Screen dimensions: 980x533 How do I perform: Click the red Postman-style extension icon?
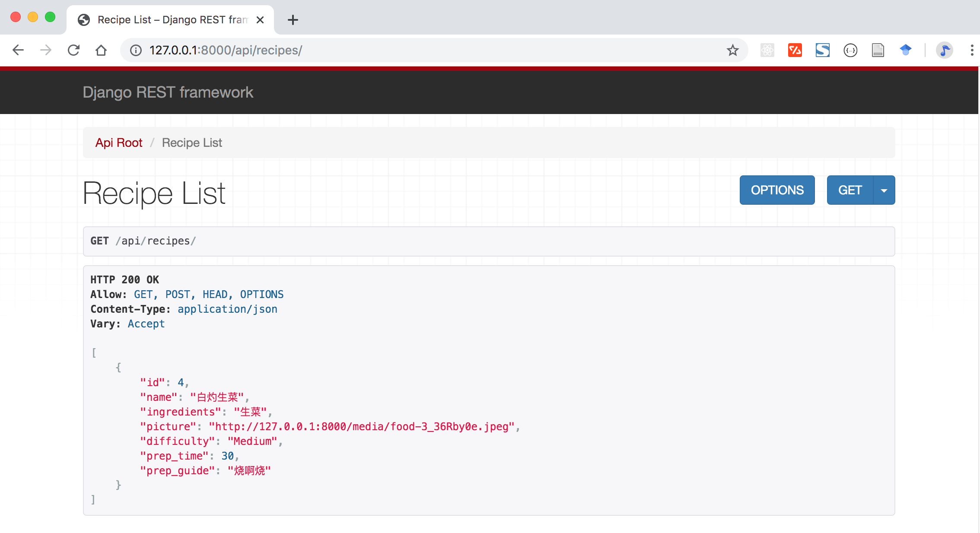coord(795,50)
